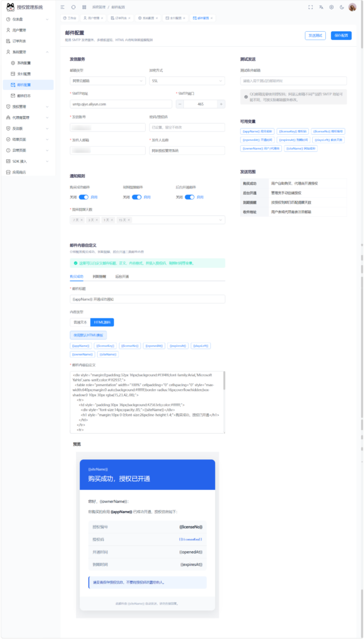This screenshot has width=364, height=639.
Task: Open 支付配置 in the sidebar submenu
Action: click(x=27, y=74)
